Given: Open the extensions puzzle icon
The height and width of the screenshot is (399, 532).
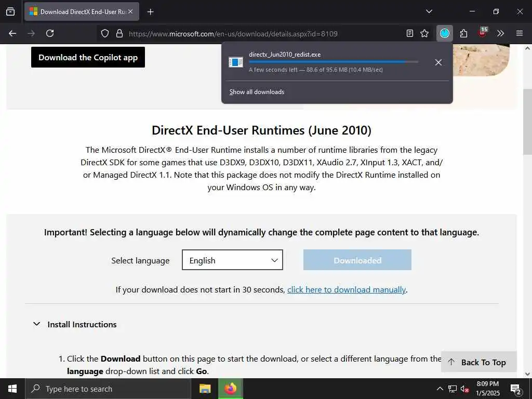Looking at the screenshot, I should [x=463, y=33].
